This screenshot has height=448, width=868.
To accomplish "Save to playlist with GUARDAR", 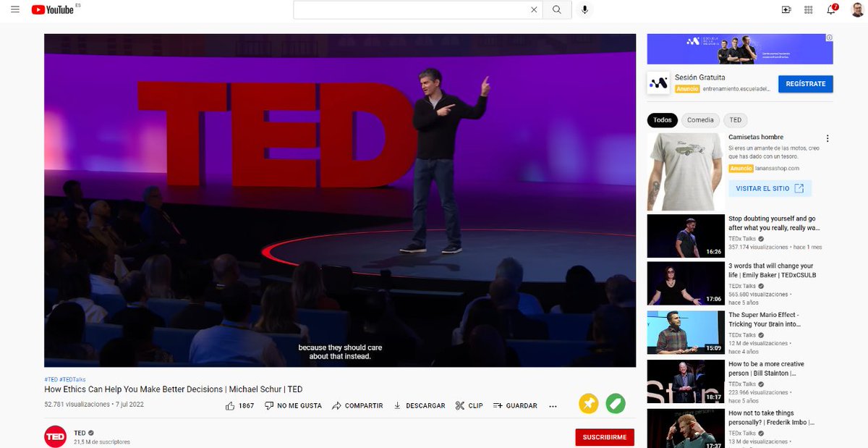I will click(515, 406).
